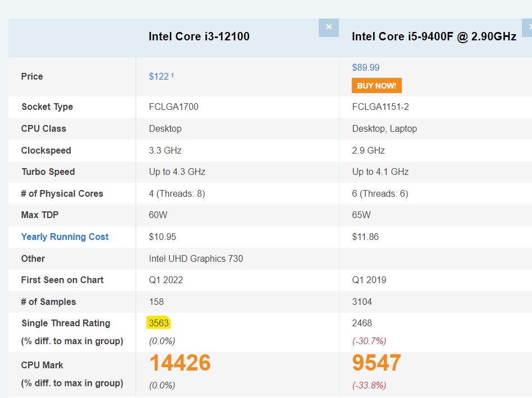Click the (-30.7%) single thread difference
The height and width of the screenshot is (398, 532).
(x=369, y=341)
